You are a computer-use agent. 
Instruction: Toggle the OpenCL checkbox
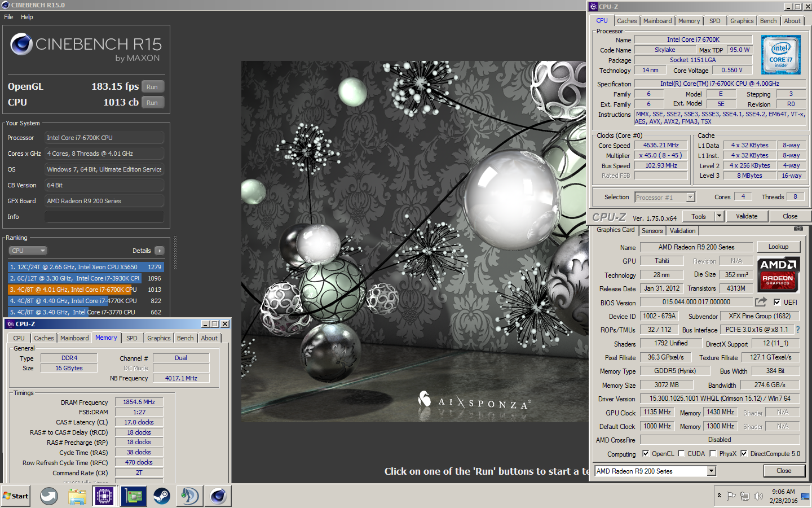646,453
